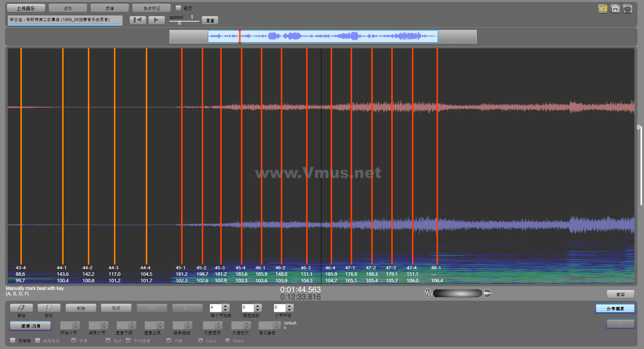The image size is (644, 349).
Task: Switch to the 频谱 spectrum tab
Action: [109, 8]
